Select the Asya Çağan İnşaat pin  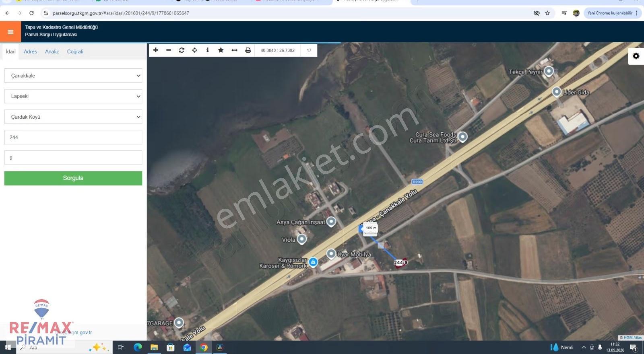click(x=331, y=222)
